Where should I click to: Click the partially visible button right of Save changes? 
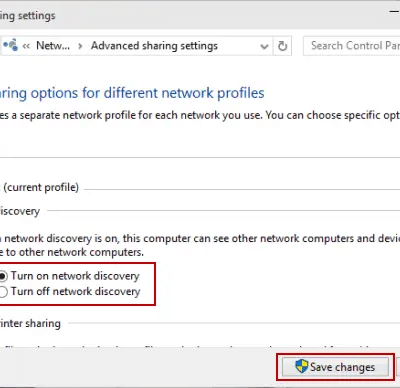click(x=398, y=367)
